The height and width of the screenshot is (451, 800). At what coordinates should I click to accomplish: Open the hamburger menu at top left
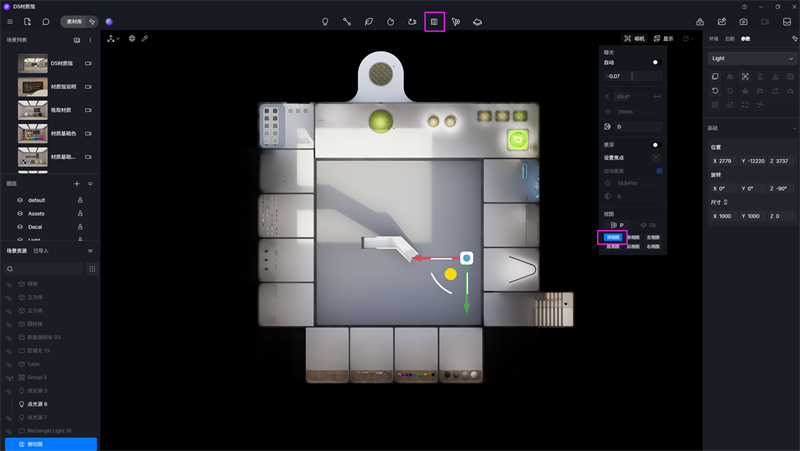(x=10, y=21)
